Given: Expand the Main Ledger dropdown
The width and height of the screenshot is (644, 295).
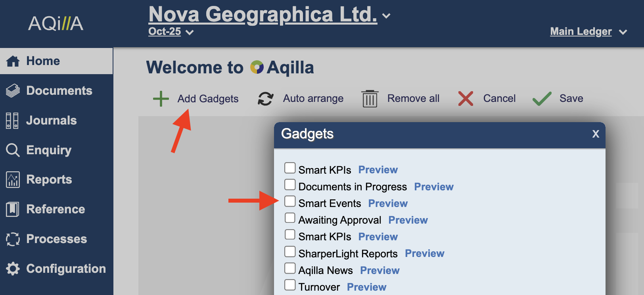Looking at the screenshot, I should point(623,32).
